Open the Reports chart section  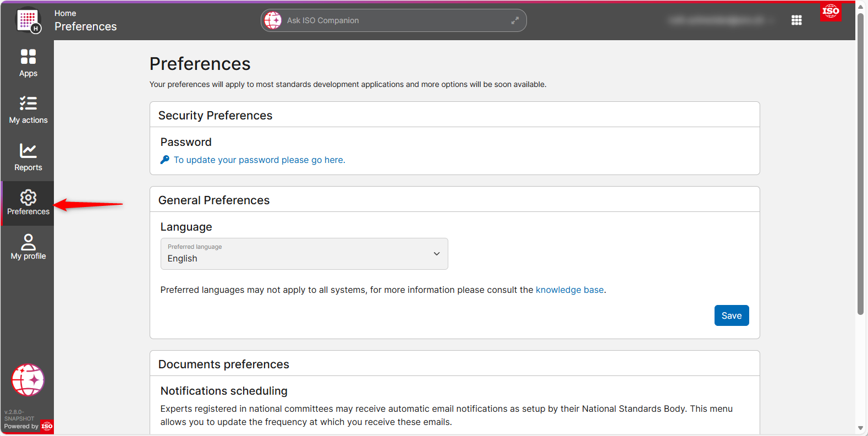[x=28, y=157]
